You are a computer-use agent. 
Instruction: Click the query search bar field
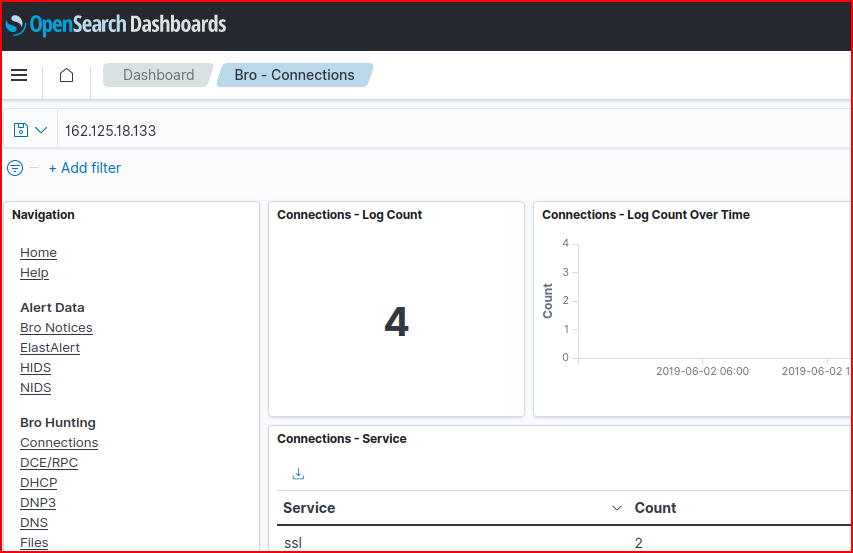(x=450, y=130)
